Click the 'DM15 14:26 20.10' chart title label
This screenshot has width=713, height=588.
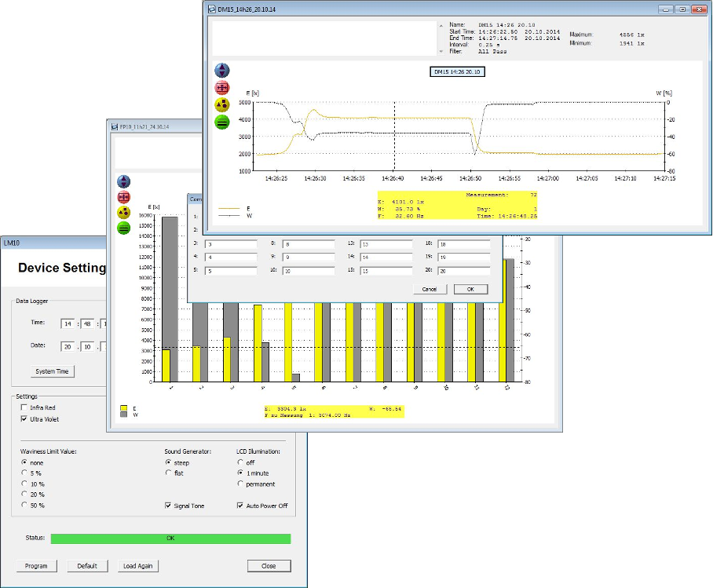click(x=458, y=72)
